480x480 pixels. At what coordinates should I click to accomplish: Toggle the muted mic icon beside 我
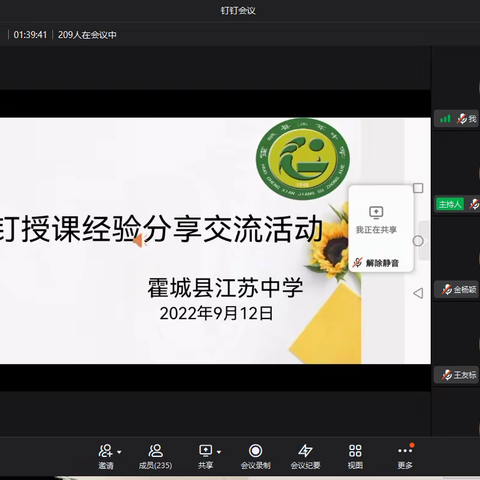[462, 118]
